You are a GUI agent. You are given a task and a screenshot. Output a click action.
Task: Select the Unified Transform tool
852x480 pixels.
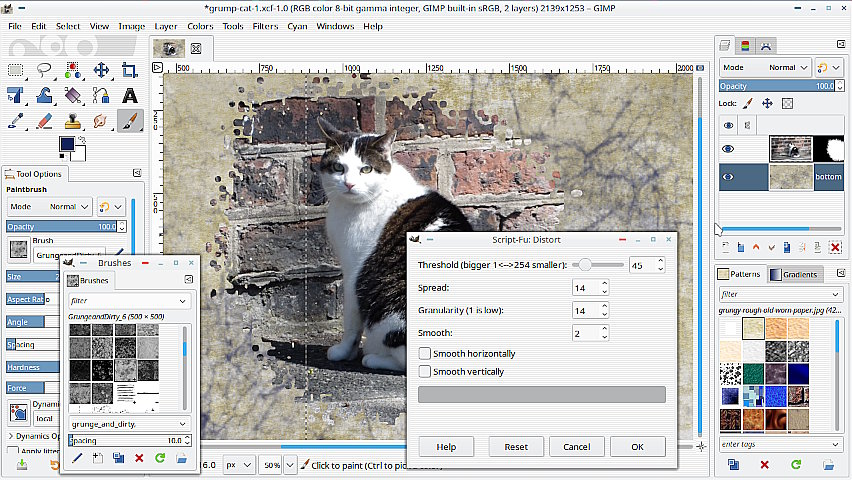click(16, 96)
